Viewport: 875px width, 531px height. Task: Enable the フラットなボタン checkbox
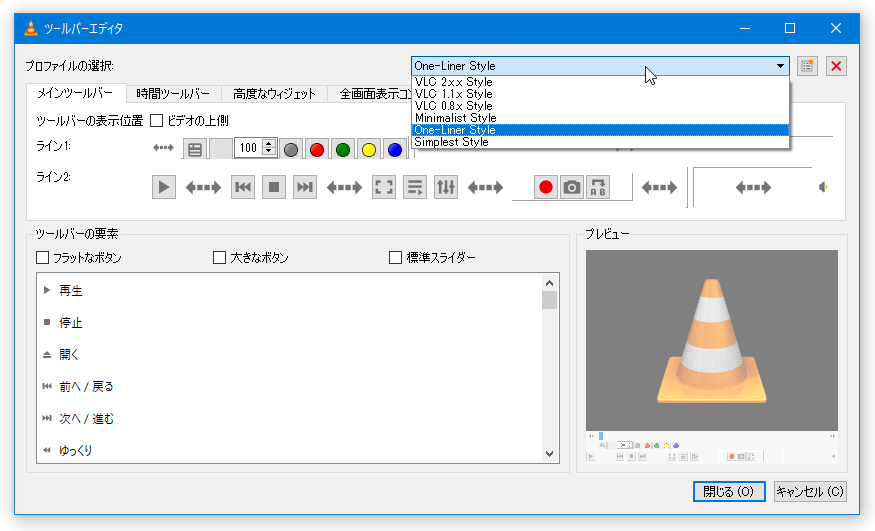pyautogui.click(x=42, y=257)
